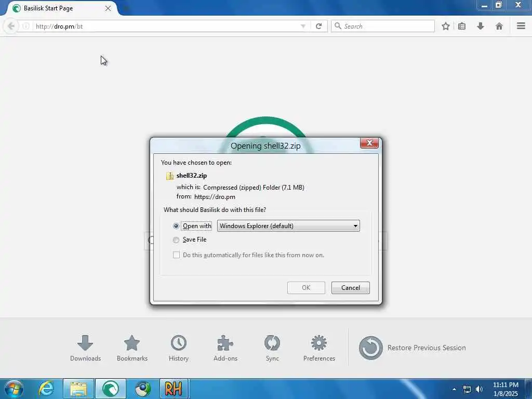
Task: Switch to Basilisk taskbar button
Action: click(111, 389)
